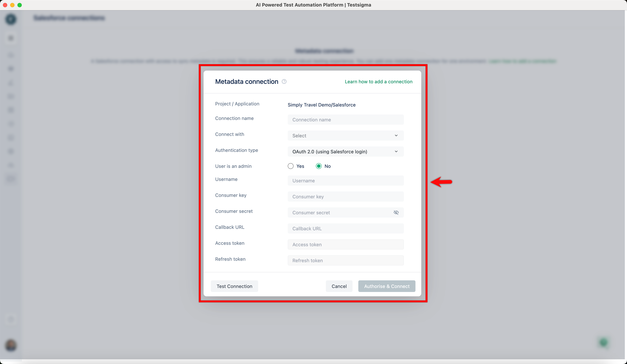This screenshot has width=627, height=364.
Task: Cancel the metadata connection dialog
Action: [x=339, y=286]
